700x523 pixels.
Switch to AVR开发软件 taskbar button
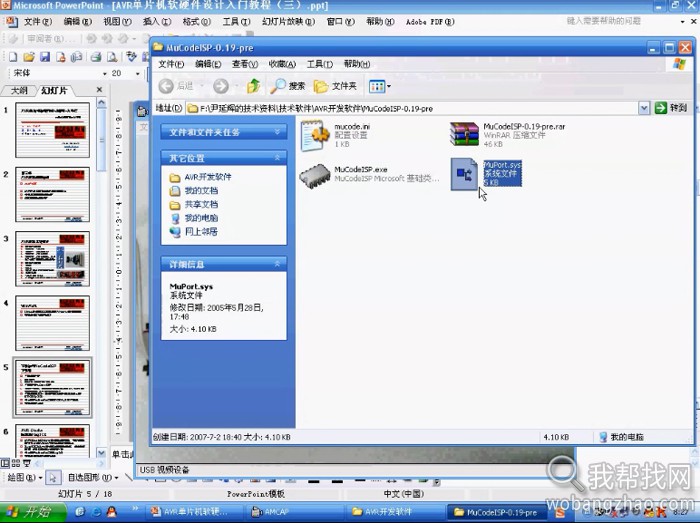point(395,512)
